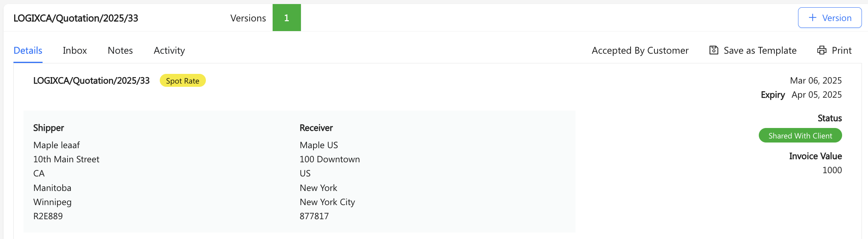Click the page title LOGIXCA/Quotation/2025/33

[x=76, y=18]
